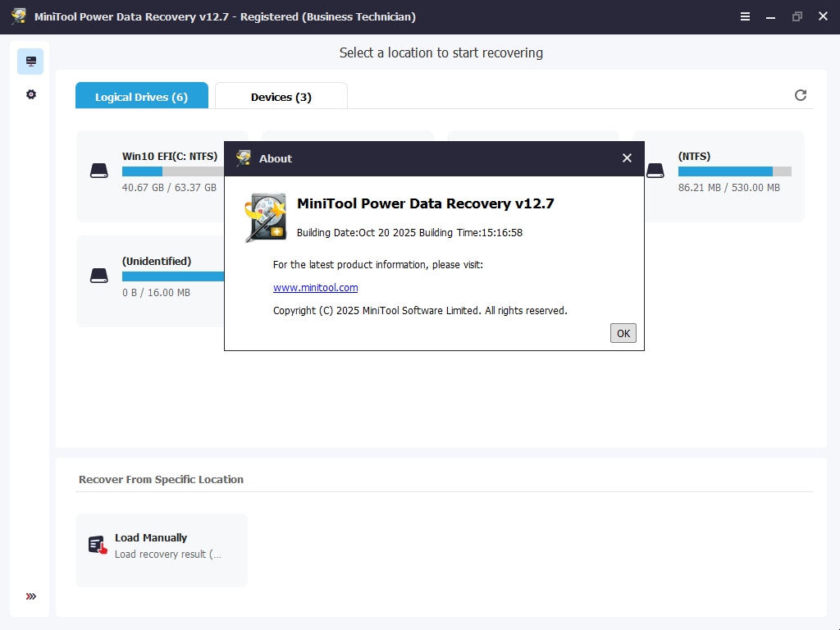The image size is (840, 630).
Task: Click the (Unidentified) drive label
Action: tap(157, 262)
